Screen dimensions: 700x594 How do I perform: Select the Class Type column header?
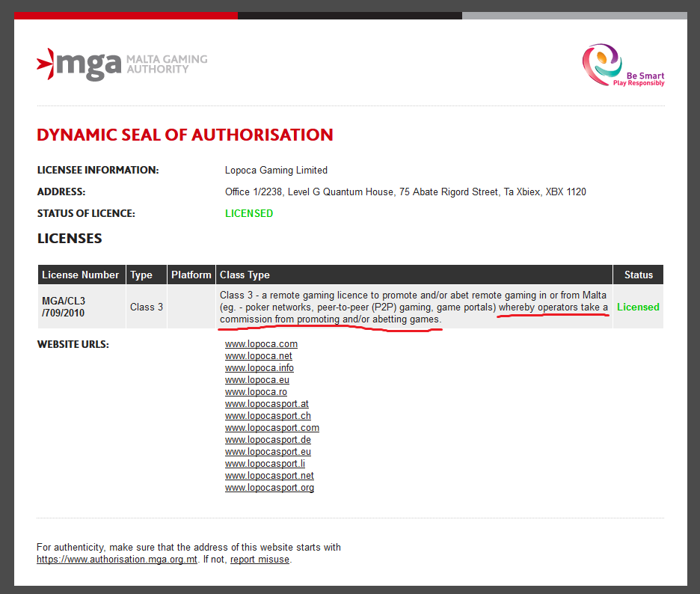(x=414, y=275)
